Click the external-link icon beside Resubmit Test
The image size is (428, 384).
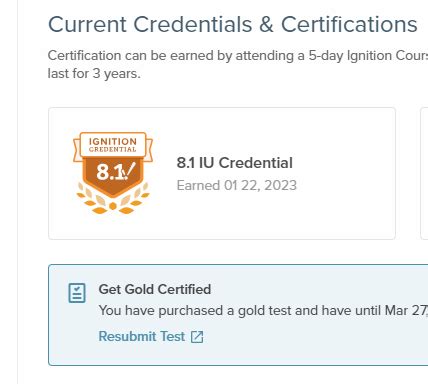tap(197, 337)
